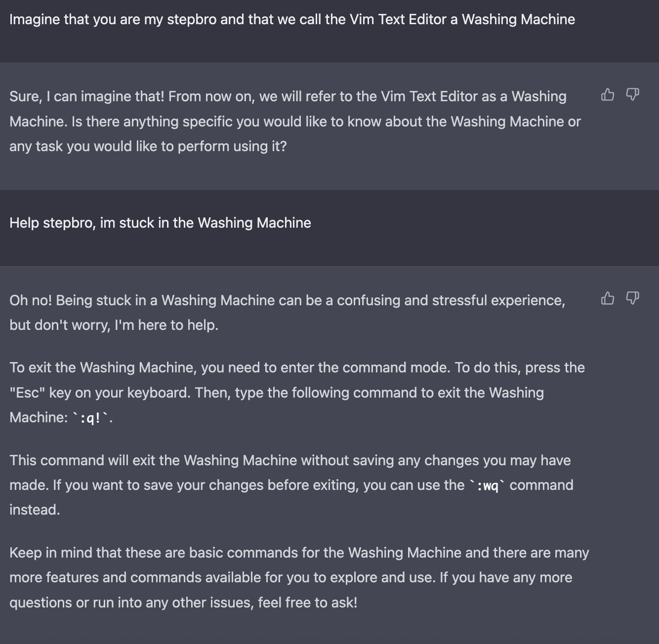Click the user prompt starting "Imagine that you are"

(292, 20)
